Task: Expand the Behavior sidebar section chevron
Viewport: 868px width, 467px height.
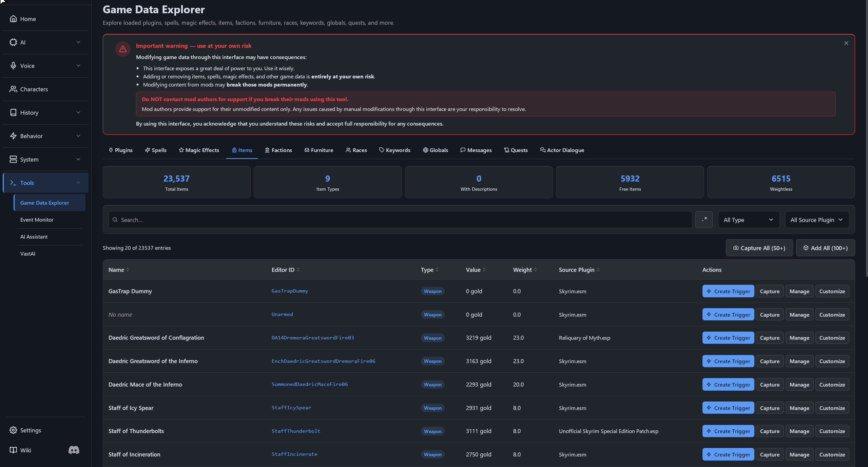Action: (x=78, y=136)
